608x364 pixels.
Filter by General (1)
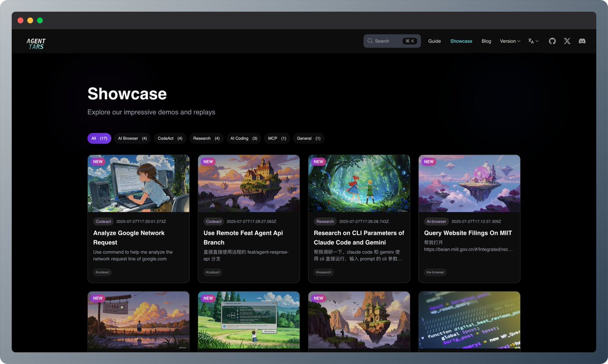coord(309,138)
